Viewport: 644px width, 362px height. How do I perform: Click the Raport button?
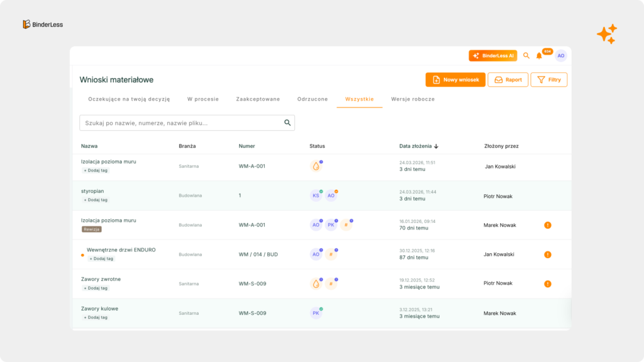508,80
